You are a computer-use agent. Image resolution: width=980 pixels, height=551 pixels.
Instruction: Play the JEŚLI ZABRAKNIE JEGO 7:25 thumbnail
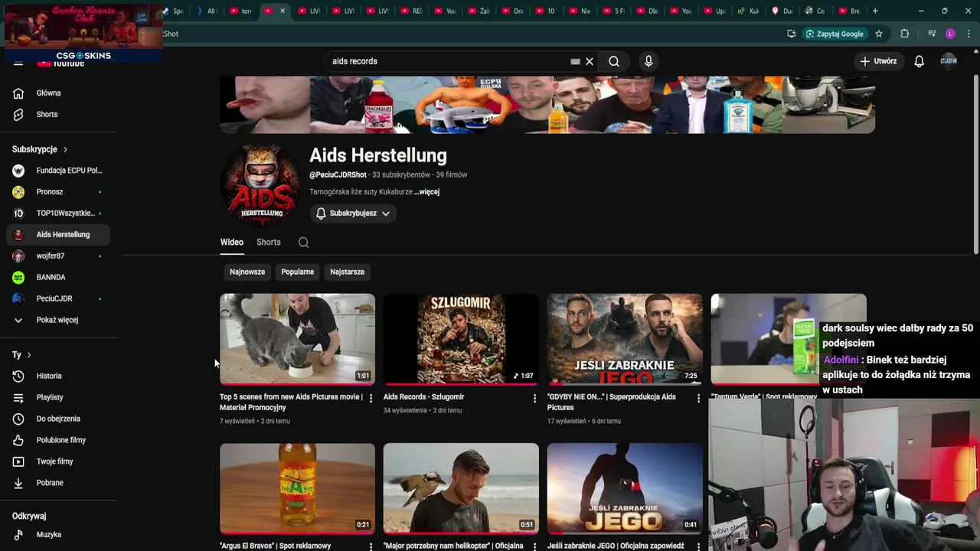[625, 339]
